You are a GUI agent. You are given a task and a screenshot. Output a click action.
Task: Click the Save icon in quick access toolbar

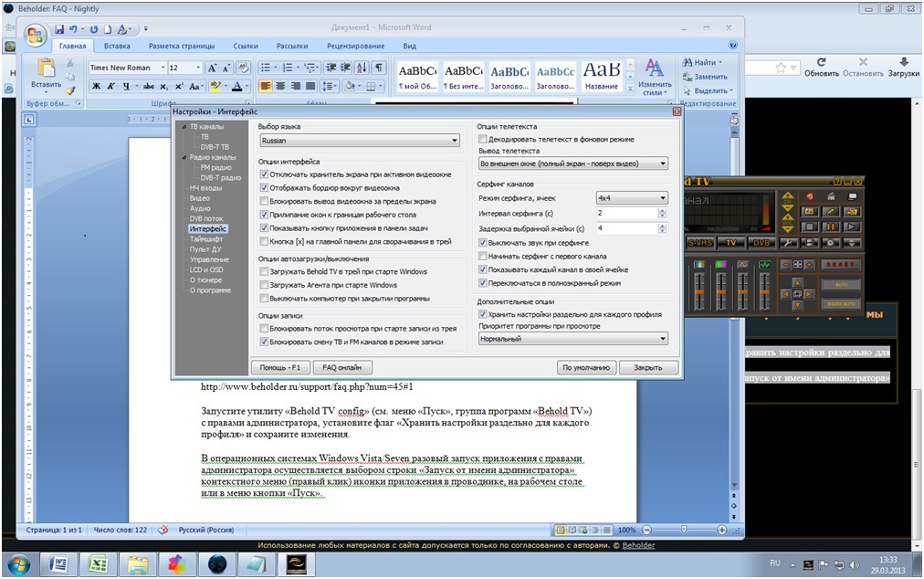[x=60, y=29]
